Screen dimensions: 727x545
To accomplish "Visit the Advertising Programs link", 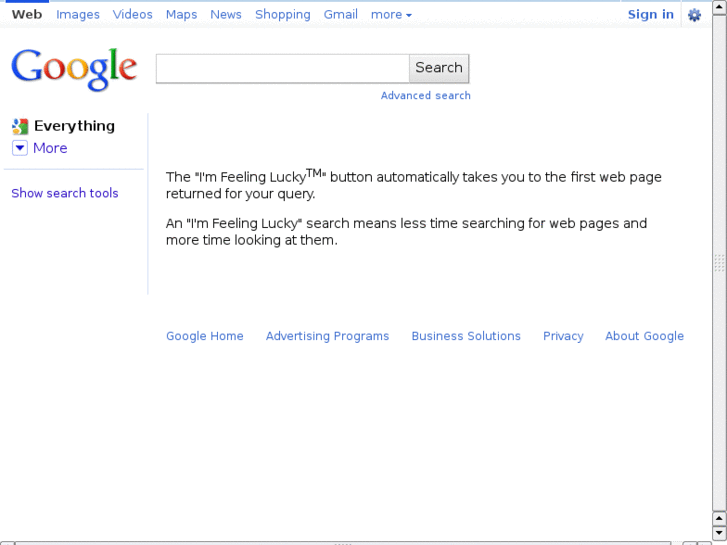I will pyautogui.click(x=327, y=336).
